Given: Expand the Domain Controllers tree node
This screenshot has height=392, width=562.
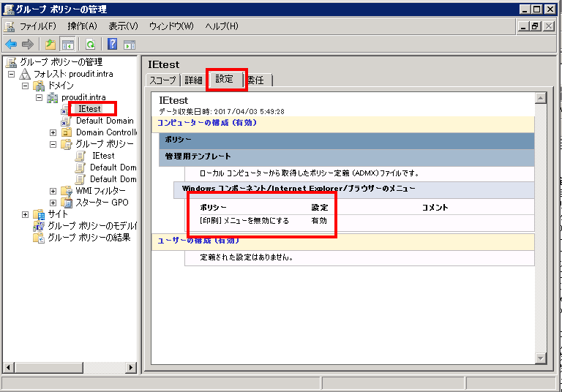Looking at the screenshot, I should click(53, 132).
